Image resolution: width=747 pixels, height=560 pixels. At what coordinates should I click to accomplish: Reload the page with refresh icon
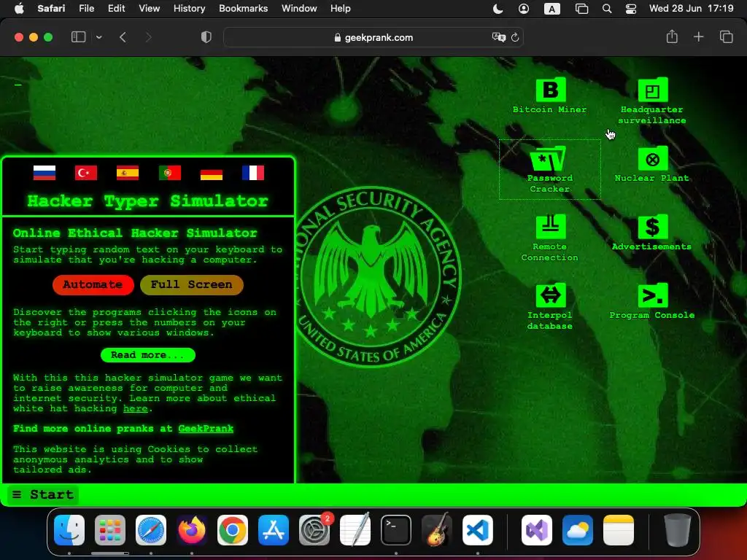[x=515, y=37]
